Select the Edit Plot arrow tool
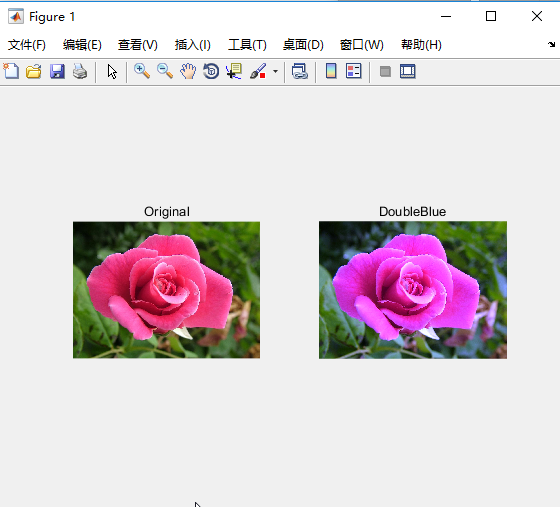The width and height of the screenshot is (560, 507). [112, 71]
